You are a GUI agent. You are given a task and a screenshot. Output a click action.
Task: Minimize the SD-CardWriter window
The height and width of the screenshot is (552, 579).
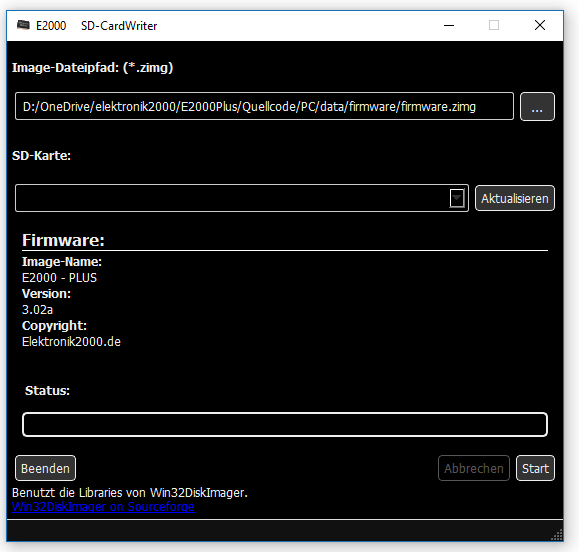pos(449,25)
